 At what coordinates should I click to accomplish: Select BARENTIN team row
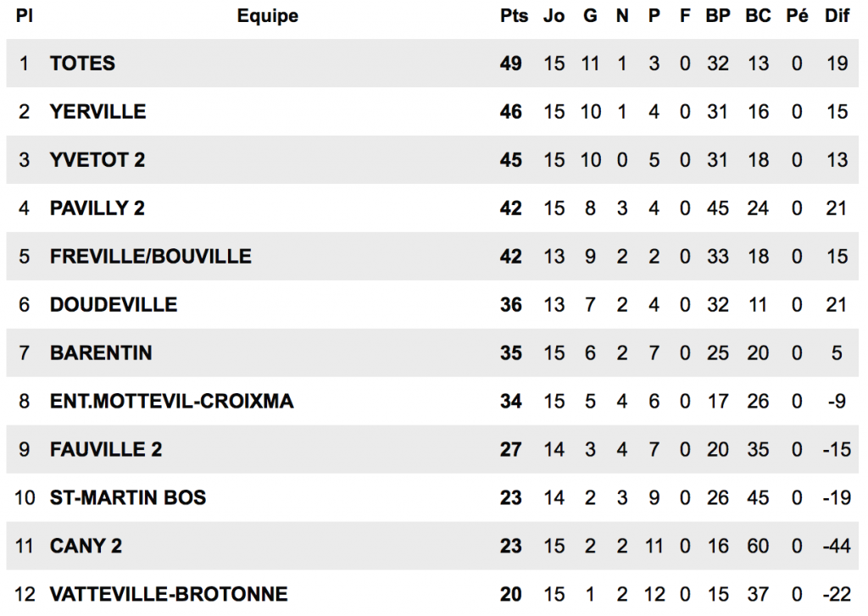432,352
